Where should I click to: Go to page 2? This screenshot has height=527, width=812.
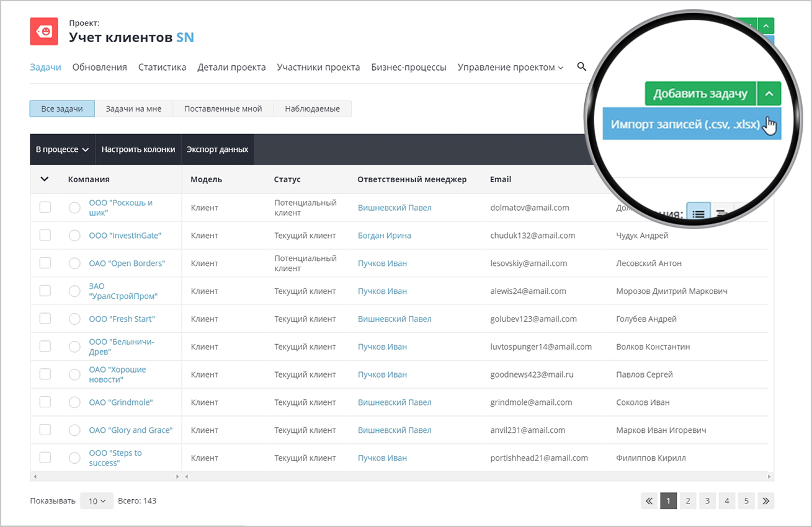(688, 501)
